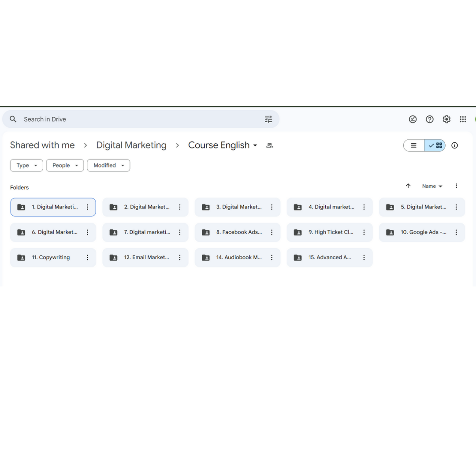Go to Shared with me breadcrumb
Screen dimensions: 476x476
[x=42, y=145]
